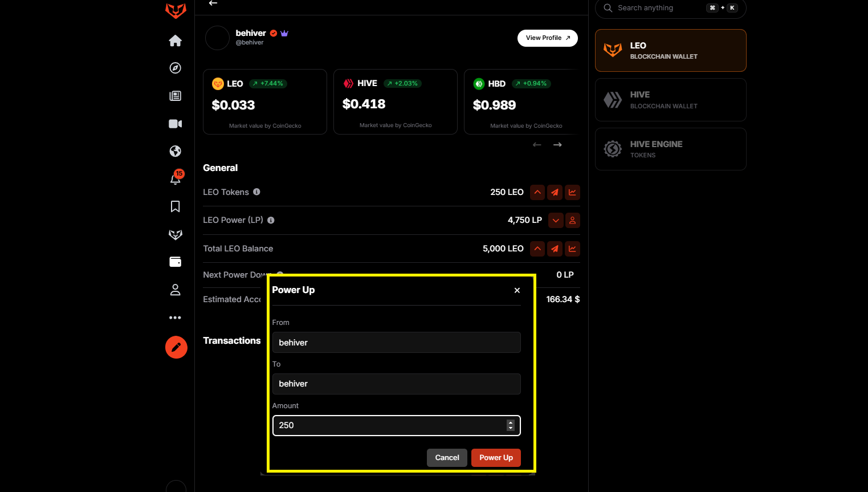This screenshot has height=492, width=868.
Task: Click the View Profile button
Action: pyautogui.click(x=548, y=38)
